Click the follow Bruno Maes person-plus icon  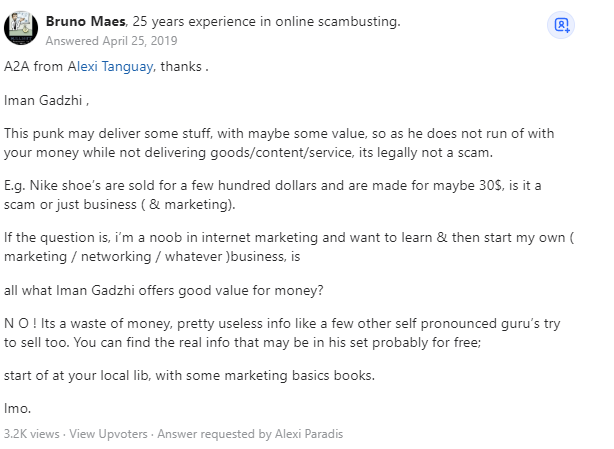pos(561,25)
